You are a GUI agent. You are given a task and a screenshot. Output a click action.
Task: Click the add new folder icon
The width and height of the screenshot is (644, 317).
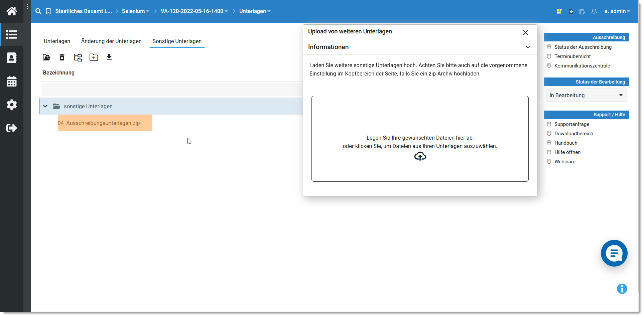(94, 57)
